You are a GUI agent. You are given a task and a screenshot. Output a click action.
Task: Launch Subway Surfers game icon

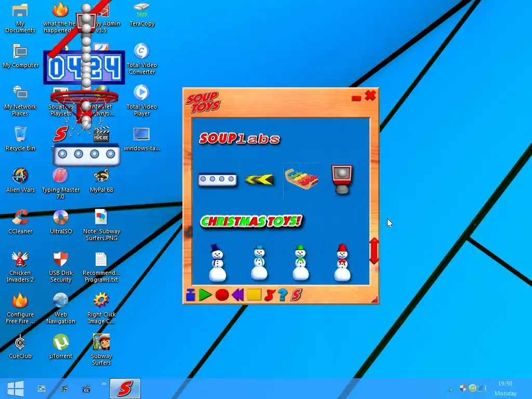coord(101,350)
